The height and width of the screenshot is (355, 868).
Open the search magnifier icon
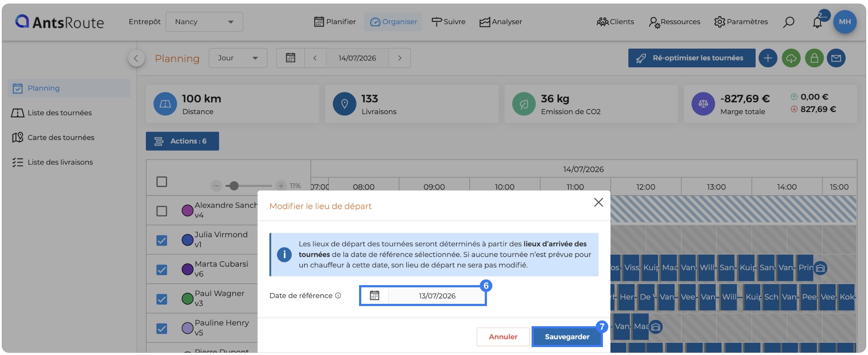[788, 22]
